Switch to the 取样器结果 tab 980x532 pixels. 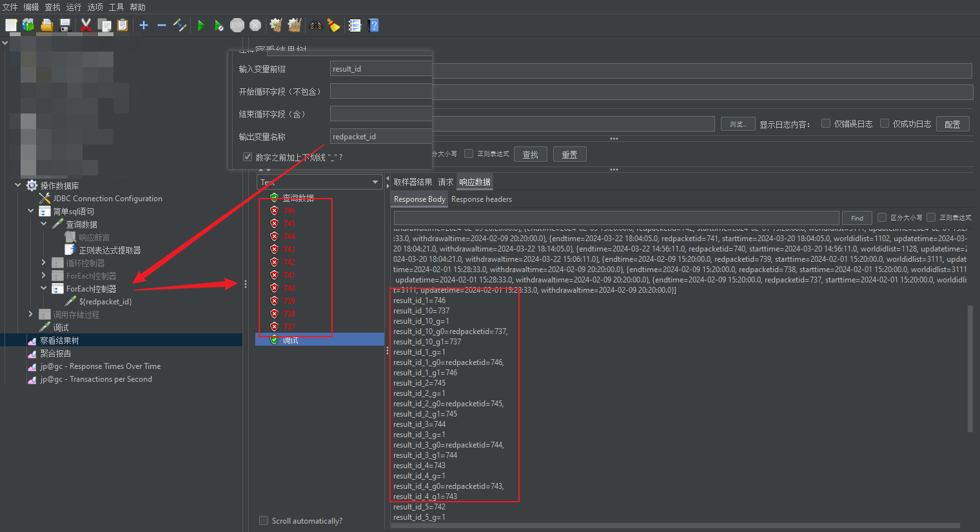point(413,182)
